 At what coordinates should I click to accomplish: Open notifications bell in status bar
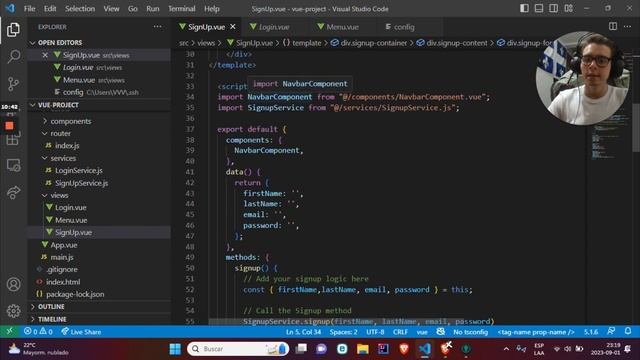coord(628,331)
